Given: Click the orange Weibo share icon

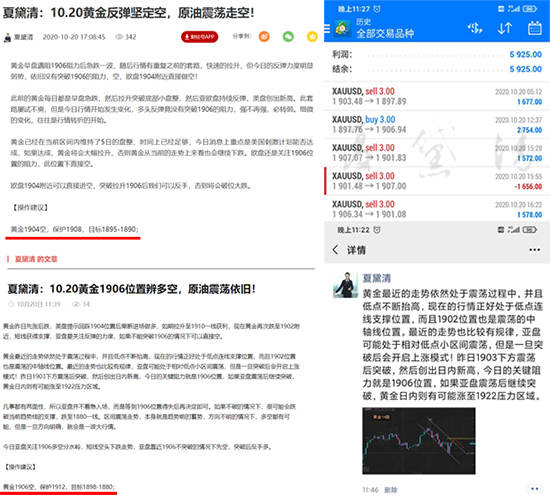Looking at the screenshot, I should pyautogui.click(x=264, y=36).
